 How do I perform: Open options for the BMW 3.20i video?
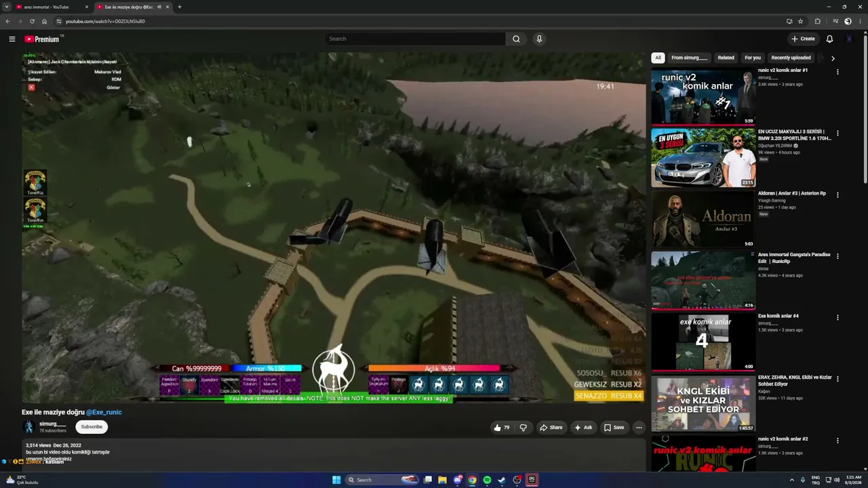[837, 134]
